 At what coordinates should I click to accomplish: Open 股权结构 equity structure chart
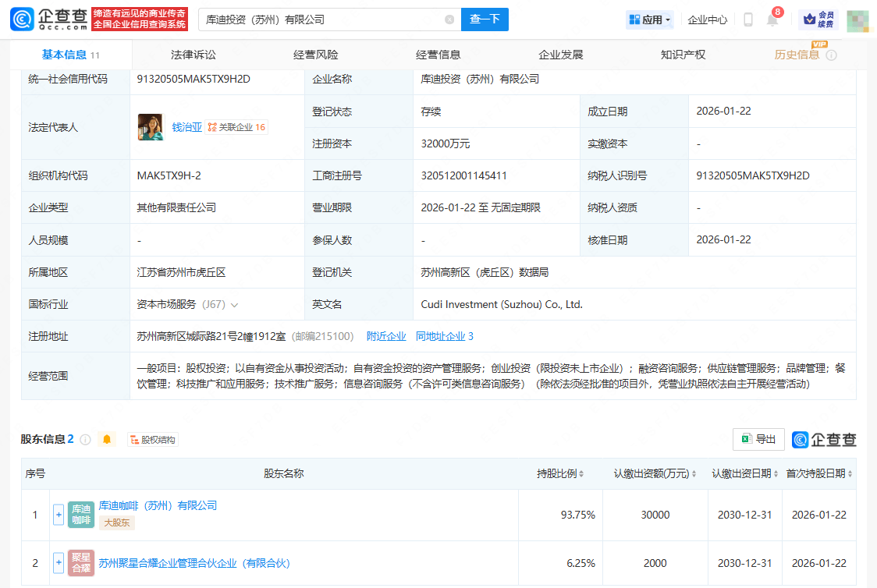tap(153, 440)
